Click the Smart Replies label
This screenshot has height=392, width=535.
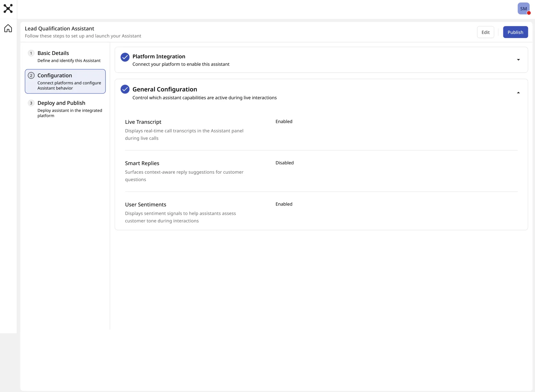point(142,163)
